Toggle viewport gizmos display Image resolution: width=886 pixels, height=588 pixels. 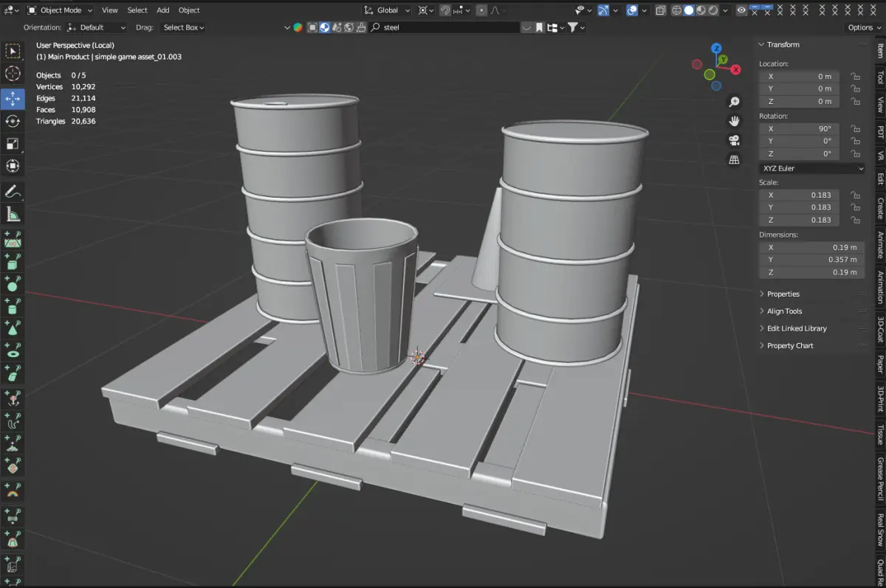[604, 10]
